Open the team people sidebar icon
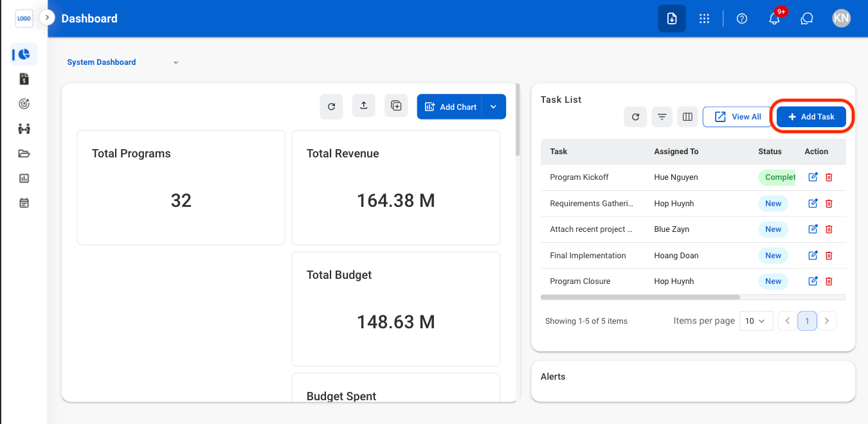Screen dimensions: 868x424 [x=24, y=128]
